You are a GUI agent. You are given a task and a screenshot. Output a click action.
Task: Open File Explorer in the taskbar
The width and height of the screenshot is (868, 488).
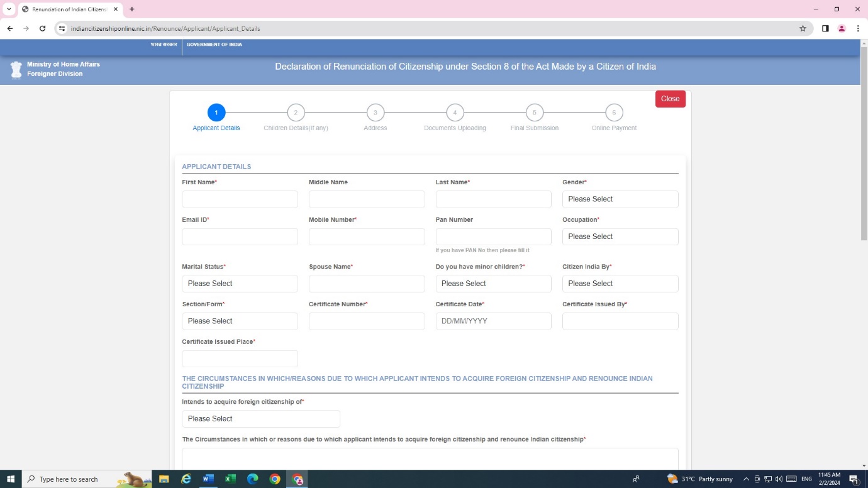164,479
